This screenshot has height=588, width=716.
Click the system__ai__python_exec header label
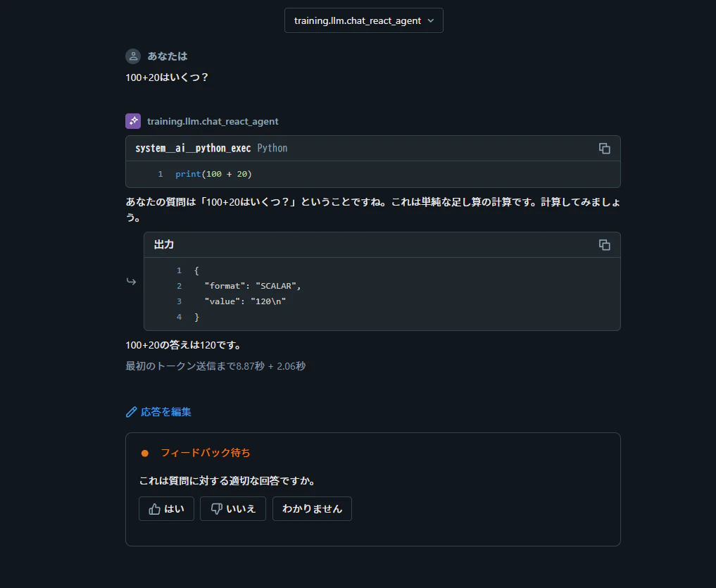193,148
